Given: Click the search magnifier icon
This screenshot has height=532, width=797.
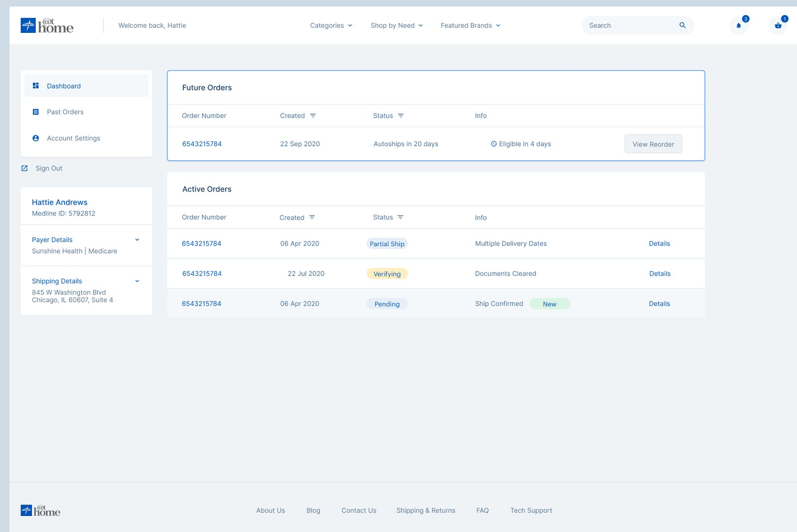Looking at the screenshot, I should pyautogui.click(x=682, y=25).
